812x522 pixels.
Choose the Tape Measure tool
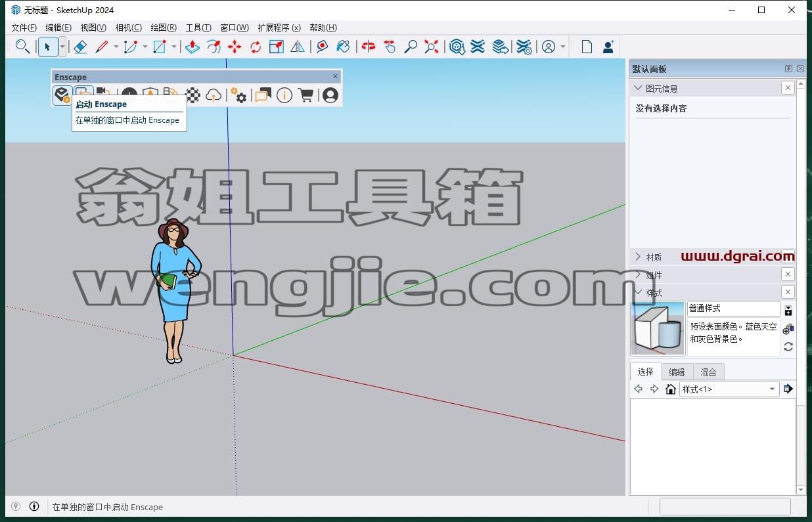pos(322,47)
